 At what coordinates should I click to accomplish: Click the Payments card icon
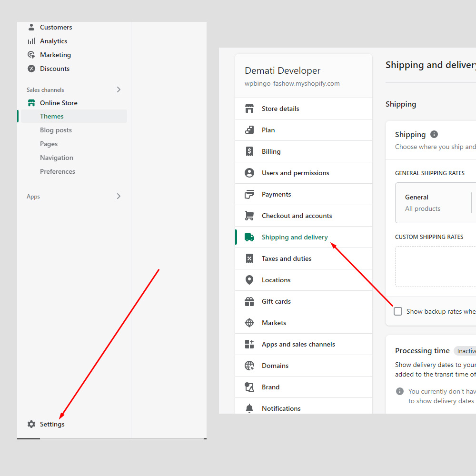click(249, 194)
